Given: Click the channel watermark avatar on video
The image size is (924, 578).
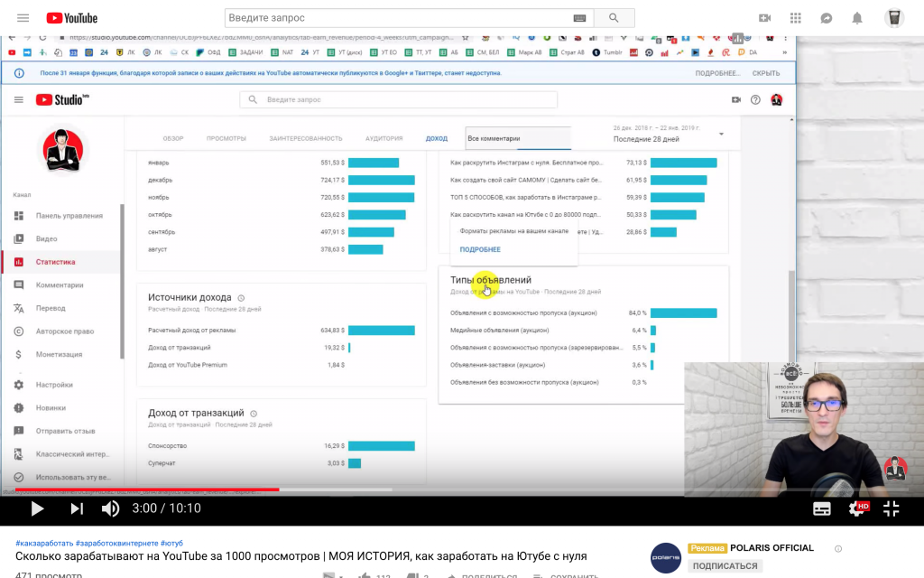Looking at the screenshot, I should pos(895,468).
